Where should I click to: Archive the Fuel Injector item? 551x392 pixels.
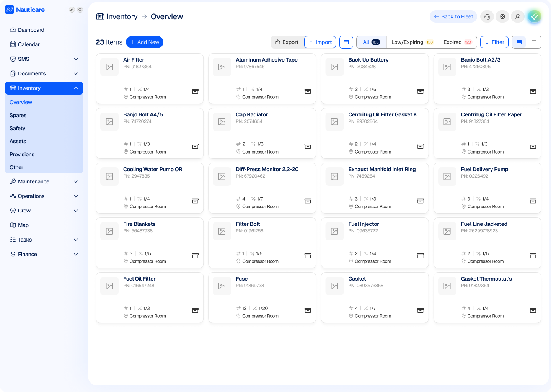420,256
